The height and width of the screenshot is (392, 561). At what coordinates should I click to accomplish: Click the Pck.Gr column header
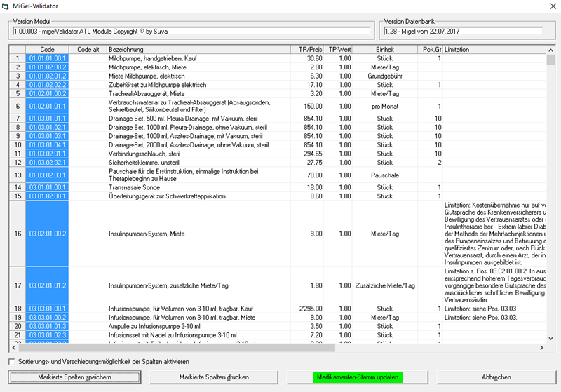(430, 49)
